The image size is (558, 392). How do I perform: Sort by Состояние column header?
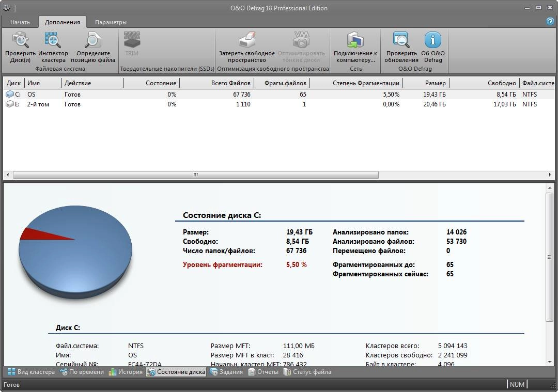[x=151, y=83]
